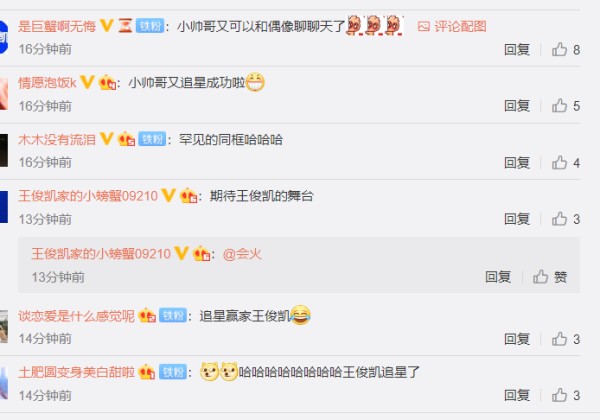Reply to 情愿泡饭k's comment

coord(517,106)
